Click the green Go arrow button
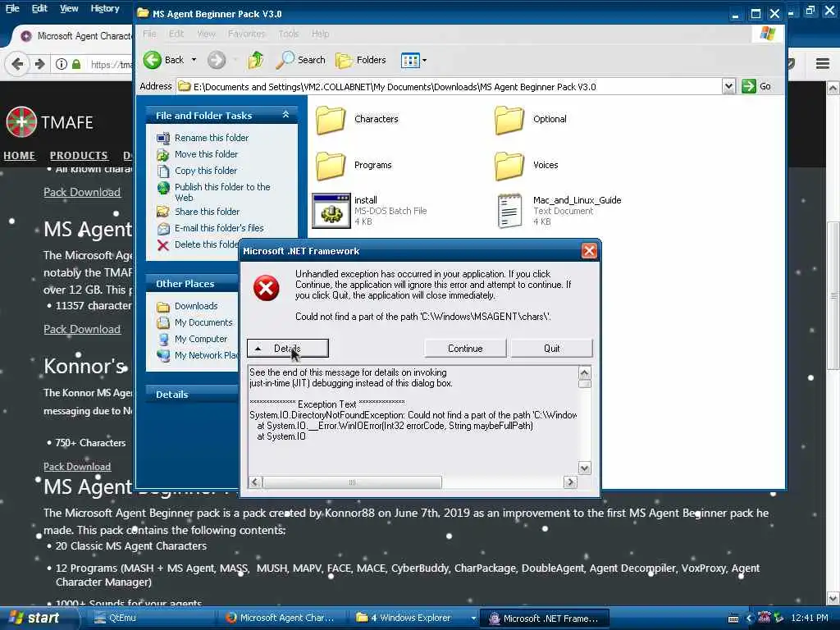The image size is (840, 630). (748, 86)
